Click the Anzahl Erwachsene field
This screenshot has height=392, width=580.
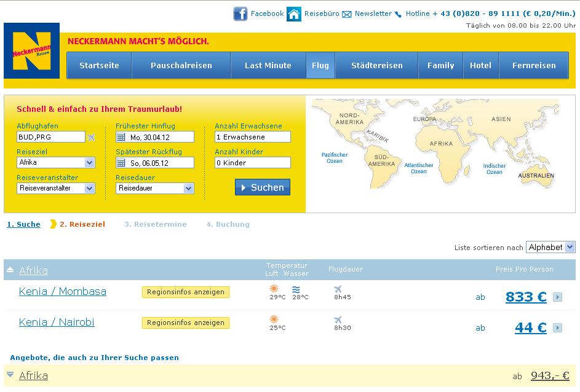pyautogui.click(x=253, y=137)
